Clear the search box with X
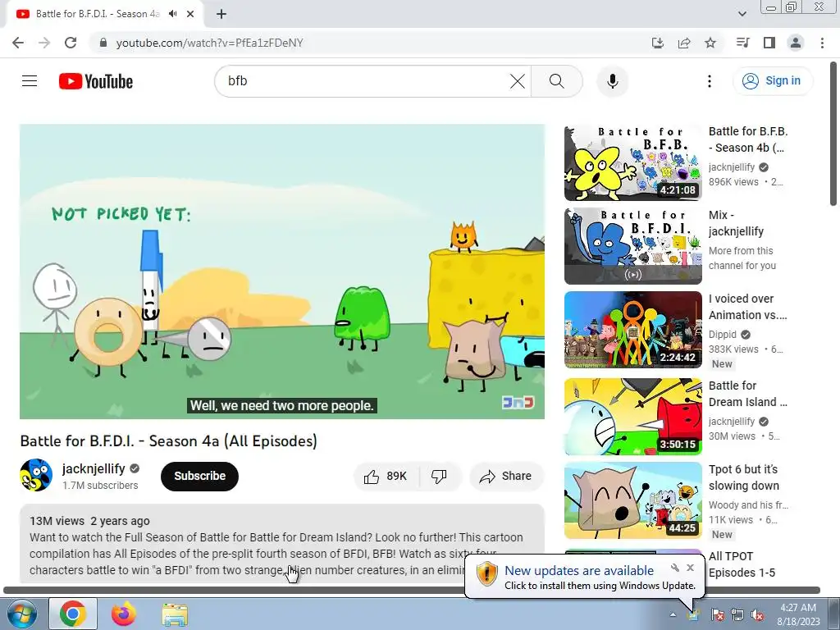The height and width of the screenshot is (630, 840). pos(517,81)
